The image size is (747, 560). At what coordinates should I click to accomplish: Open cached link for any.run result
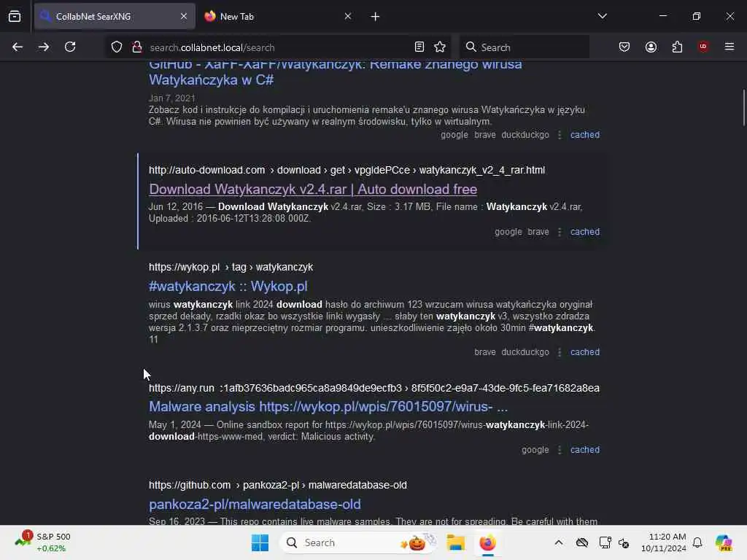585,450
